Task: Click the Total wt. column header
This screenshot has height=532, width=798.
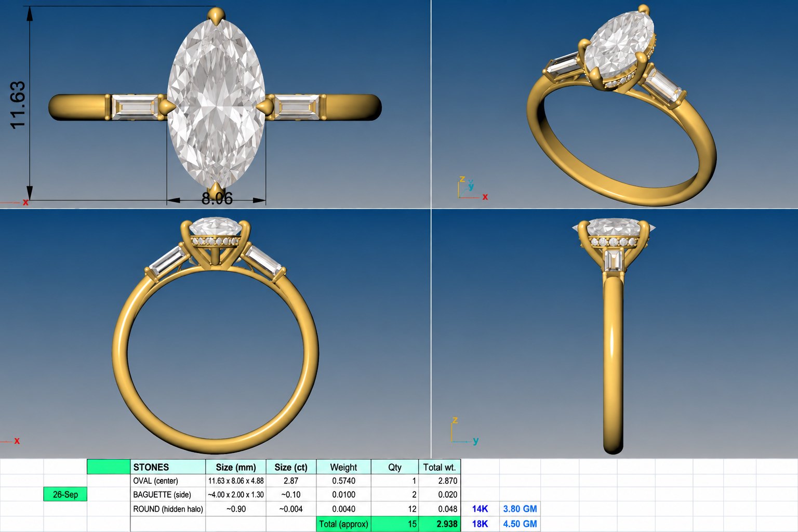Action: [440, 467]
